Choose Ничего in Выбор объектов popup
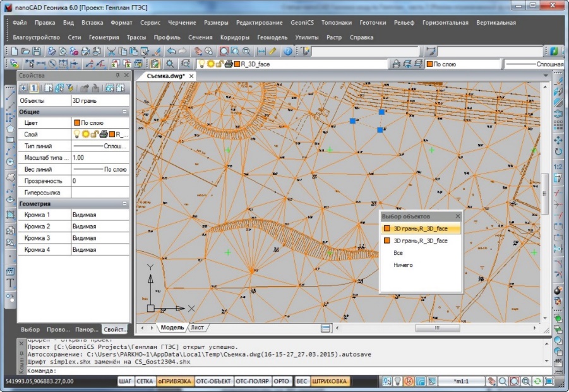 coord(403,265)
